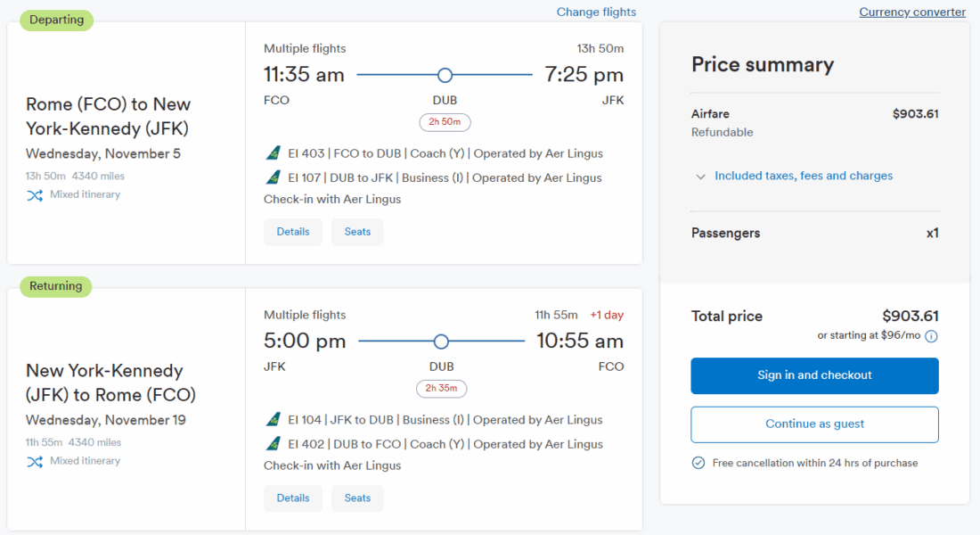Click DUB stopover marker on departing timeline
The height and width of the screenshot is (535, 980).
pyautogui.click(x=445, y=75)
